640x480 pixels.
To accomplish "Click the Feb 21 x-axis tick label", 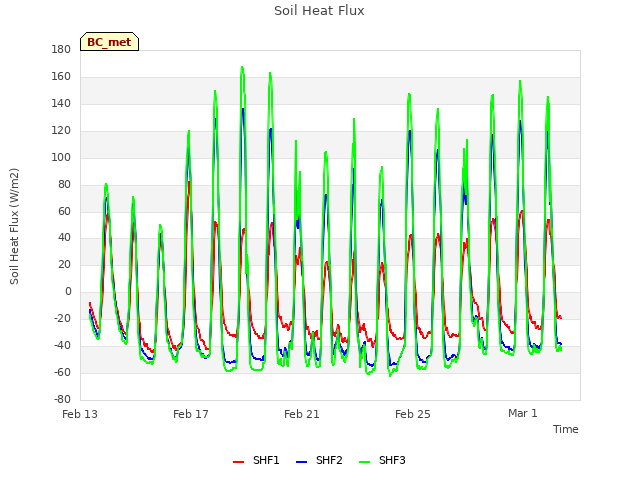I will pos(302,414).
